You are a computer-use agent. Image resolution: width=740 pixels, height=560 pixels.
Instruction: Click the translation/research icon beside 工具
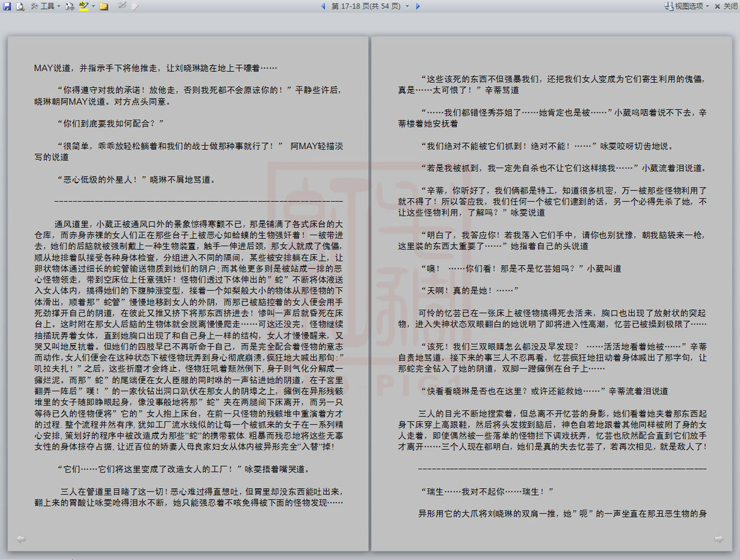70,6
